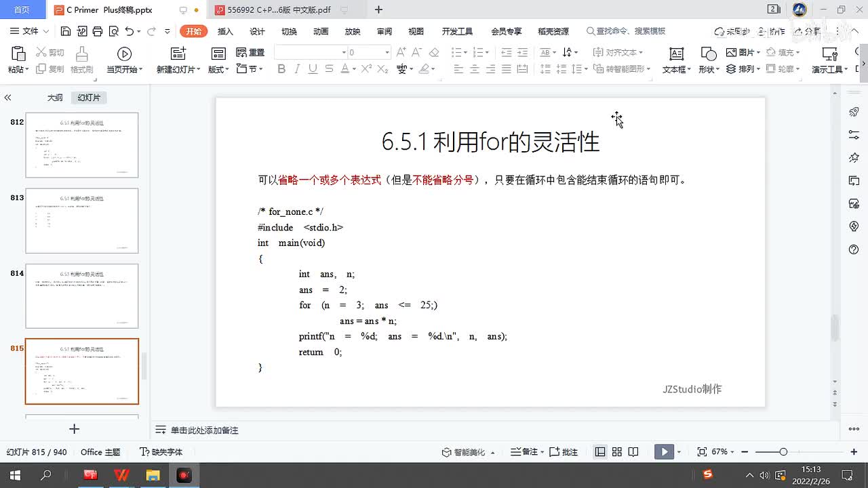Open the Insert (插入) ribbon tab
Screen dimensions: 868x488
pos(225,31)
